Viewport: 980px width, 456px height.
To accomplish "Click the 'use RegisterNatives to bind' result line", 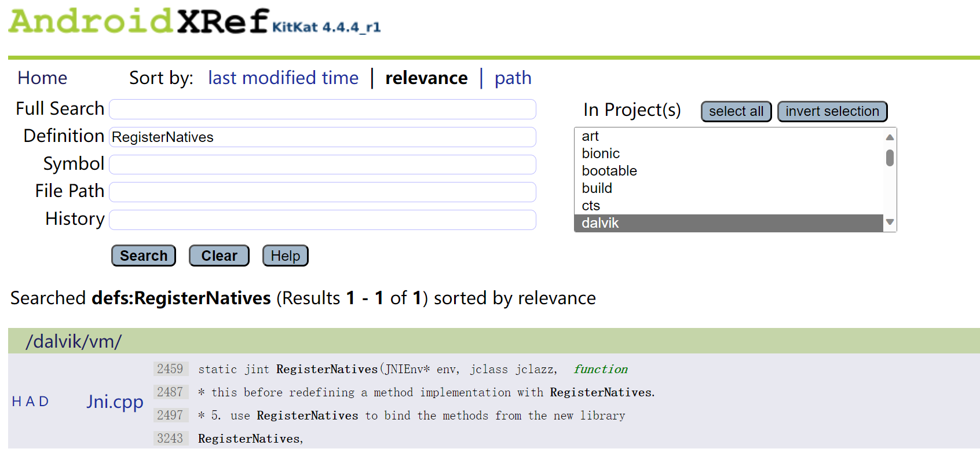I will 412,415.
